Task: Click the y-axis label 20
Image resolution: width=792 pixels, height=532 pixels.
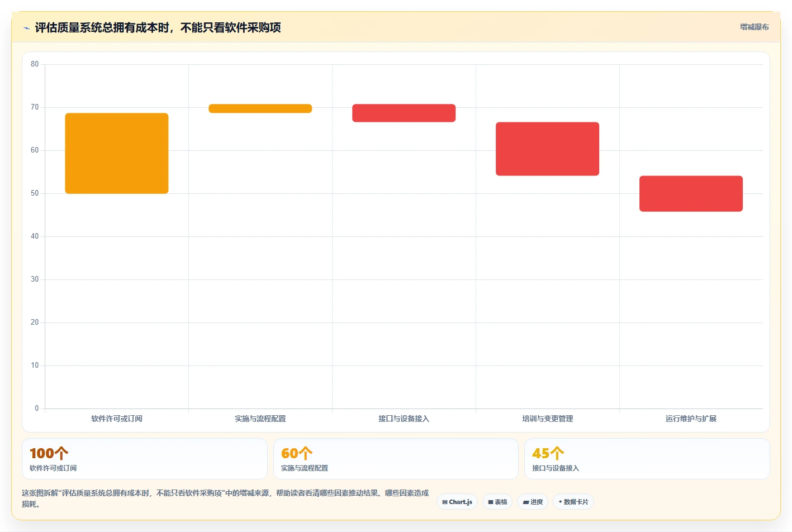Action: (35, 322)
